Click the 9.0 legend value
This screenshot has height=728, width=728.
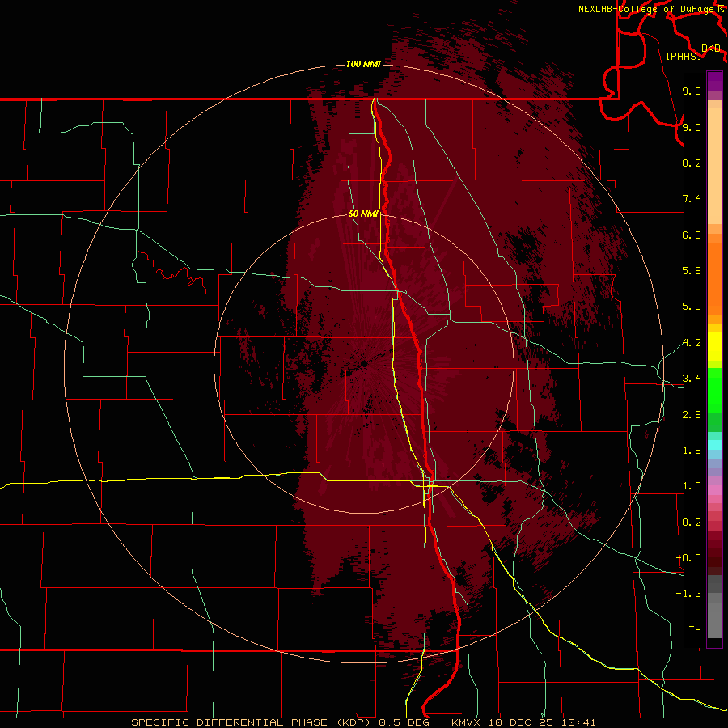[692, 127]
